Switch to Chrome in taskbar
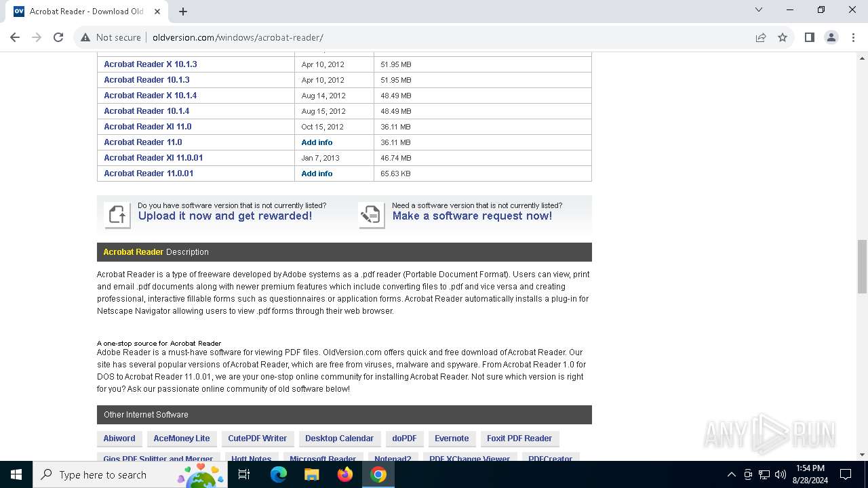This screenshot has height=488, width=868. coord(378,474)
